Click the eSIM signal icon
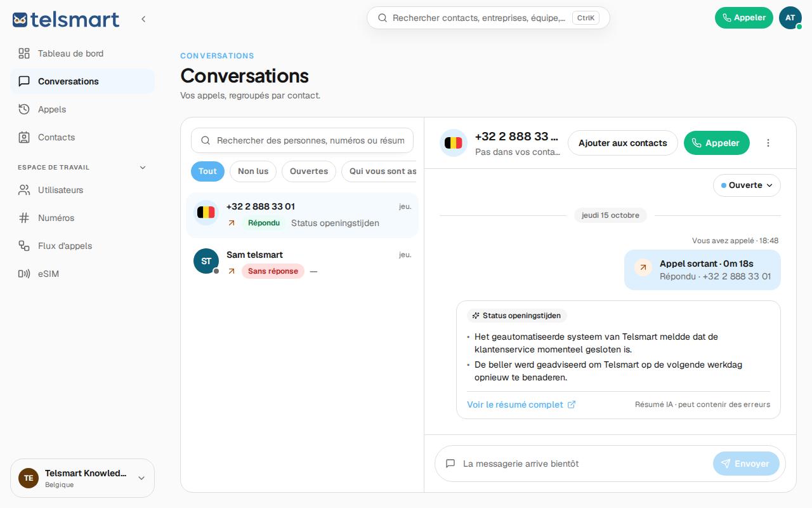This screenshot has width=812, height=508. (x=24, y=274)
